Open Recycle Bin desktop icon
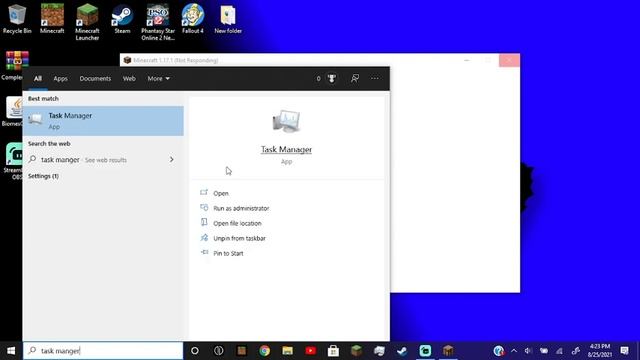The width and height of the screenshot is (640, 360). [x=17, y=18]
